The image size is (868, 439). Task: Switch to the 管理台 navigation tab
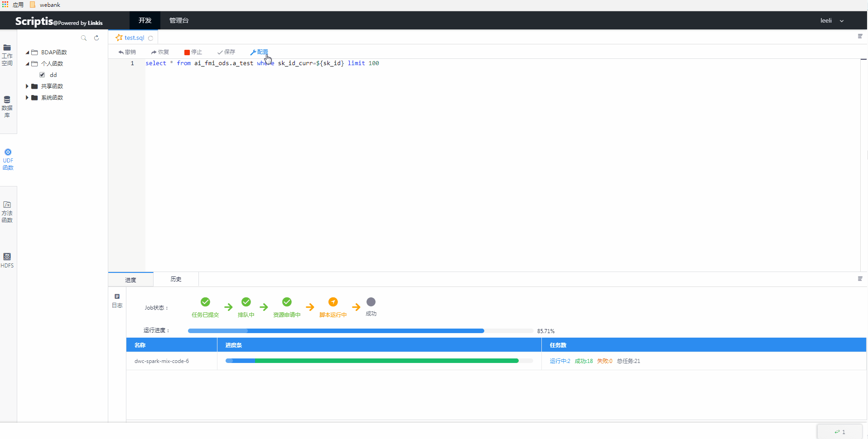click(179, 21)
